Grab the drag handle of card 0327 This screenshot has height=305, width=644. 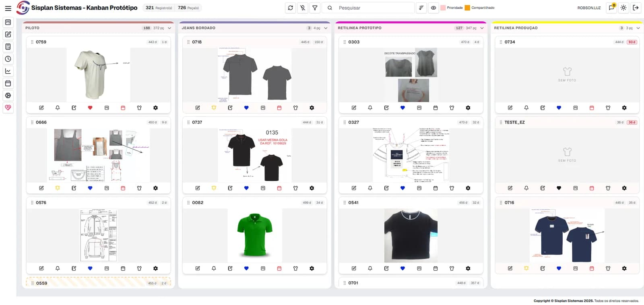click(x=345, y=122)
